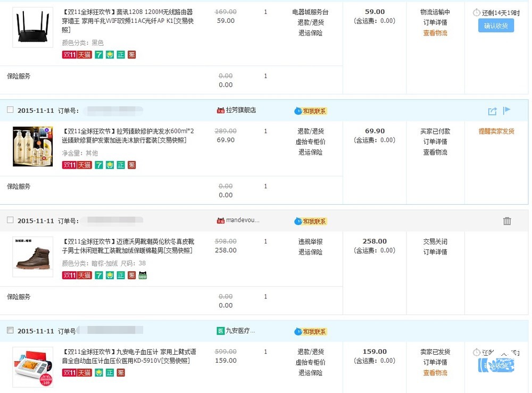Image resolution: width=532 pixels, height=393 pixels.
Task: Click 虚抬专柜价 in the shampoo order row
Action: (x=310, y=142)
